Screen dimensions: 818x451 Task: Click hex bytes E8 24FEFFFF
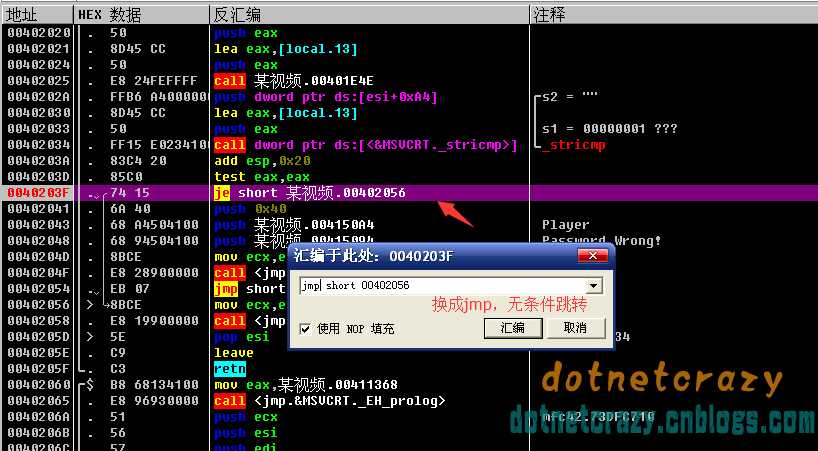pos(154,81)
